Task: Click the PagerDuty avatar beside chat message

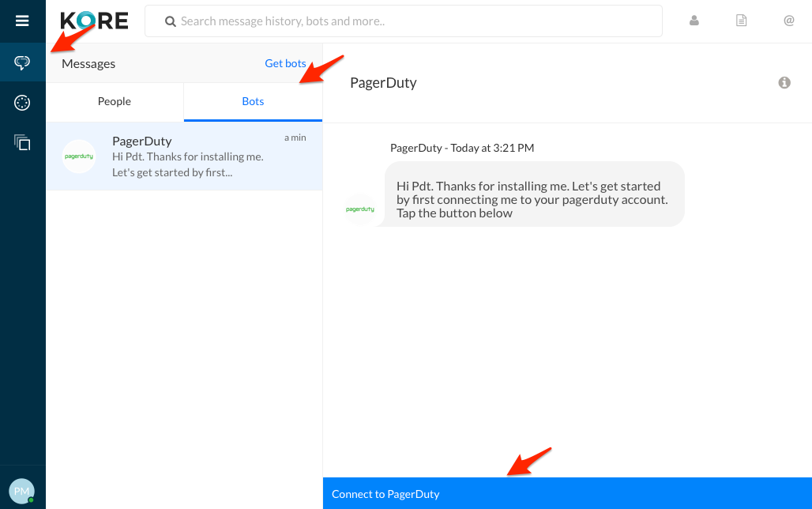Action: (x=360, y=209)
